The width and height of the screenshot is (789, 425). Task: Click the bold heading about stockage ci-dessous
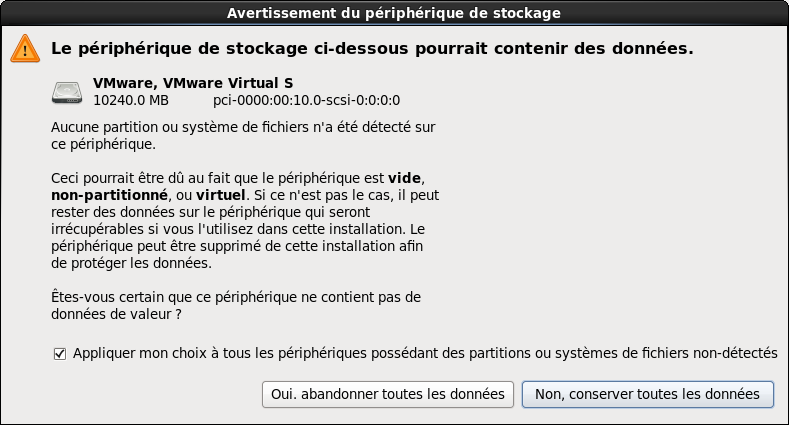pyautogui.click(x=372, y=48)
